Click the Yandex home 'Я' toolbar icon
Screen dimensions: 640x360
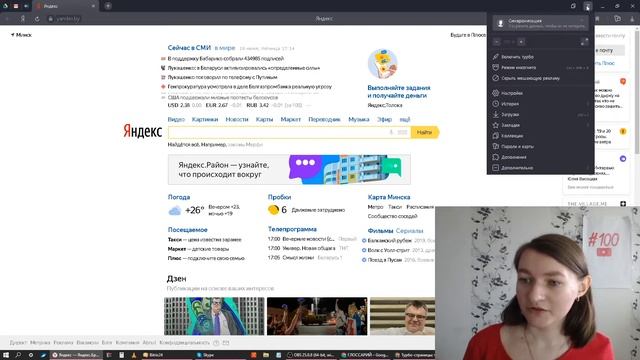[x=23, y=19]
